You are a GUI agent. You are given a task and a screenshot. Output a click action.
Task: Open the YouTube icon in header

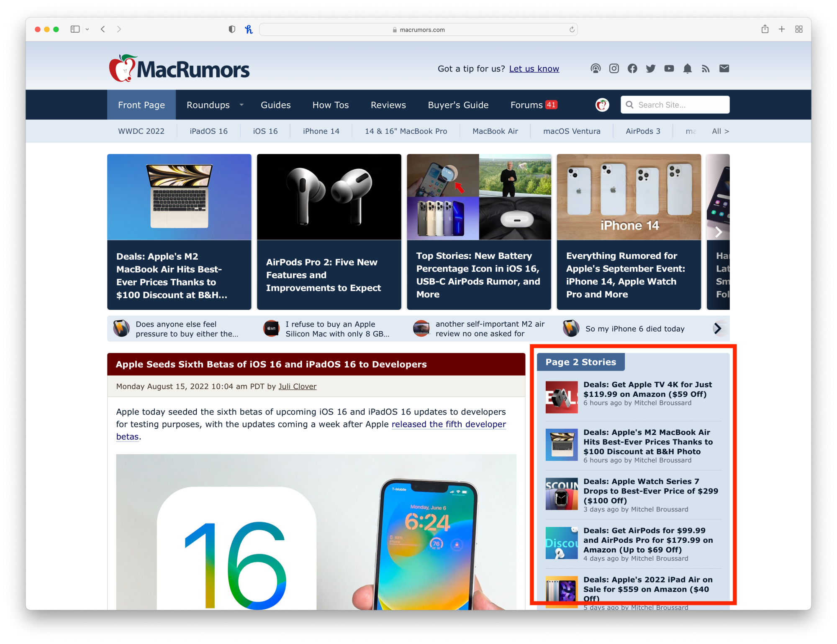[x=669, y=69]
